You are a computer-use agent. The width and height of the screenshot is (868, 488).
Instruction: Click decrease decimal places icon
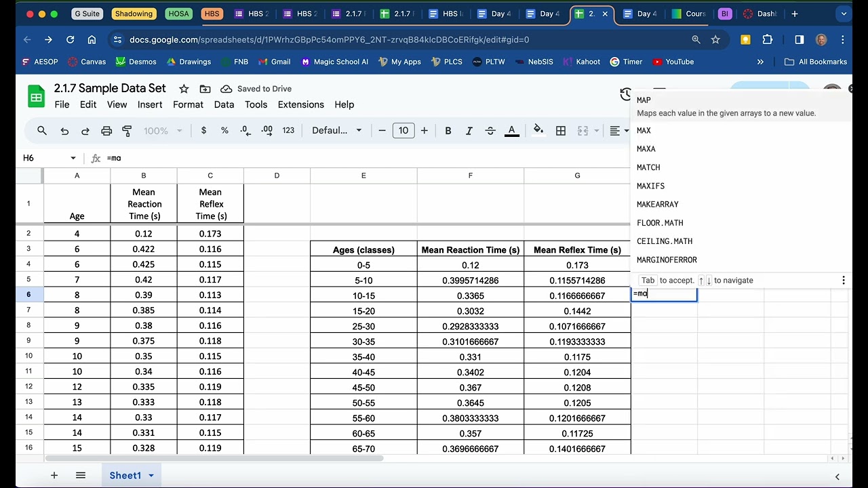click(x=245, y=131)
